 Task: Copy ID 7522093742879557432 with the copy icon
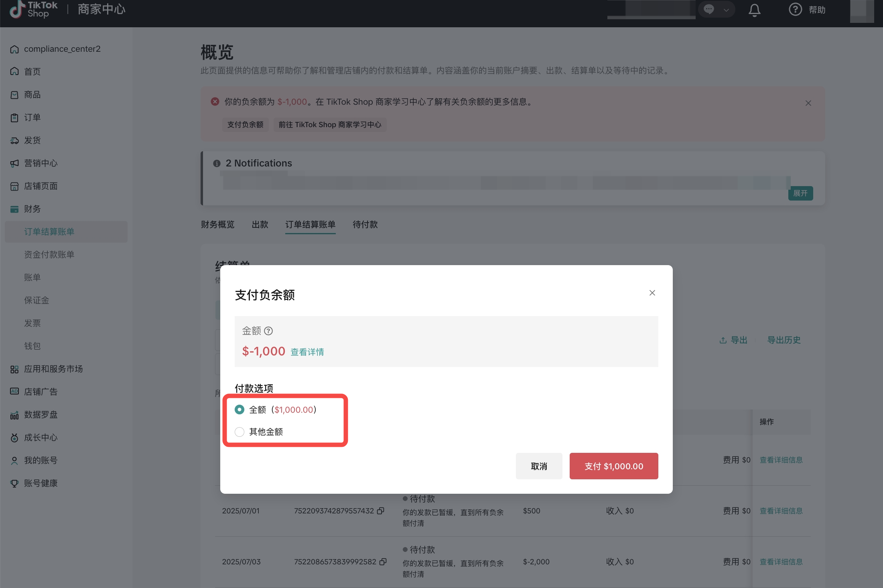click(x=381, y=511)
